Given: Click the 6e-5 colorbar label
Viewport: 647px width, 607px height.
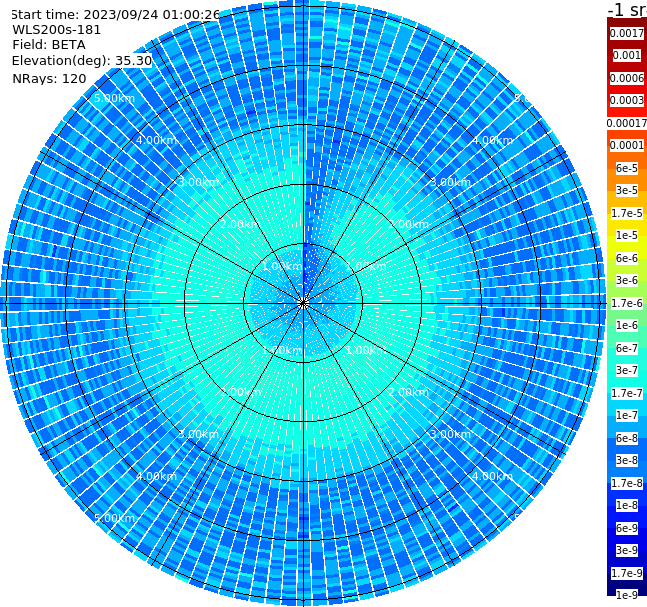Looking at the screenshot, I should 627,168.
